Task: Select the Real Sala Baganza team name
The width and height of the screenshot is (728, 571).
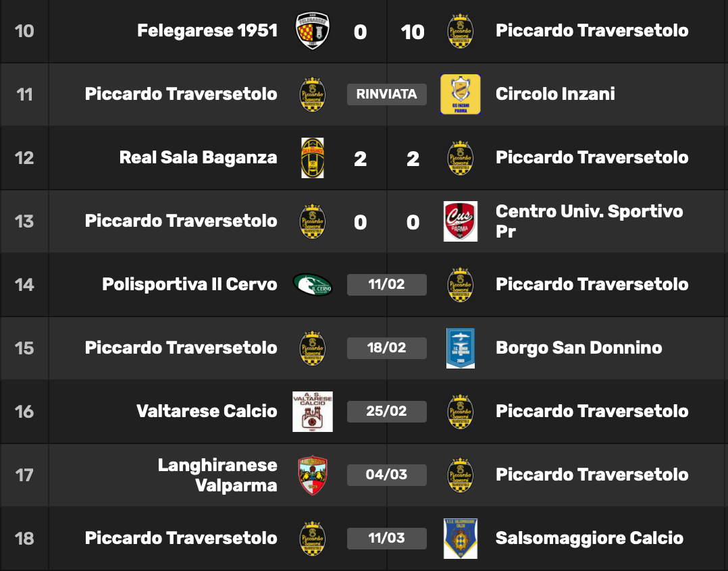Action: [199, 158]
